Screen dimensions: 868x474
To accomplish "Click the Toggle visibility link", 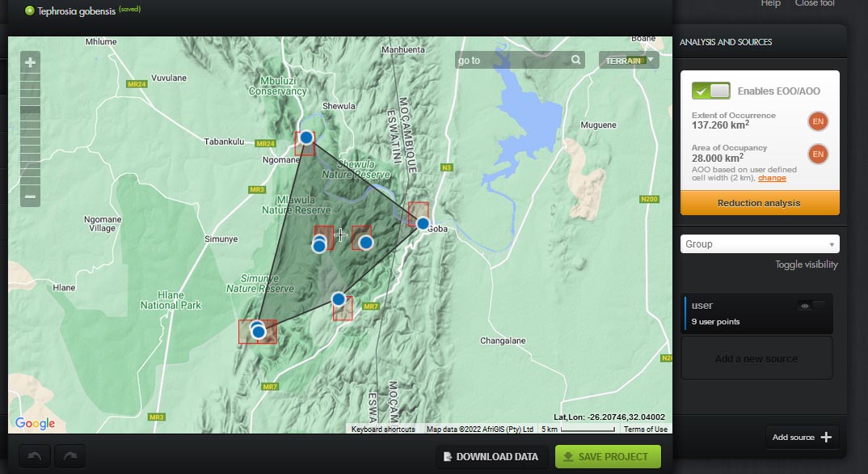I will 806,265.
